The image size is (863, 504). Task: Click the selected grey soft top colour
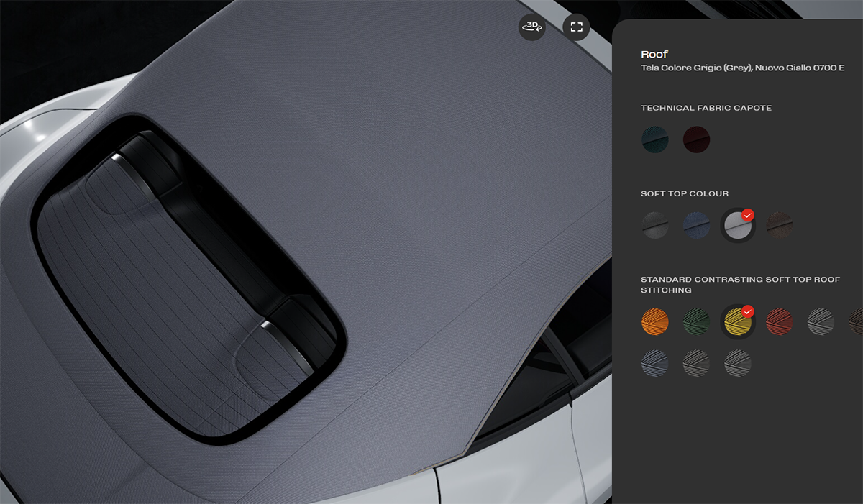[x=738, y=226]
